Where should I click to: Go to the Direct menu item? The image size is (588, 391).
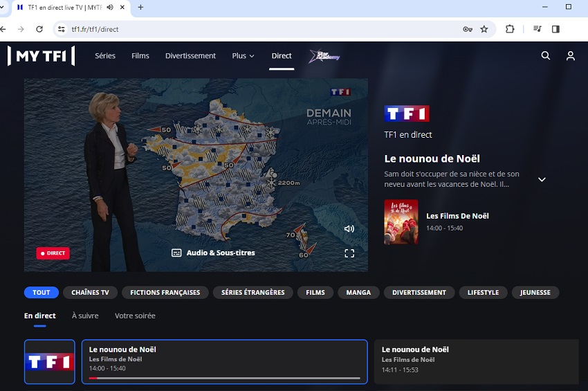coord(282,56)
